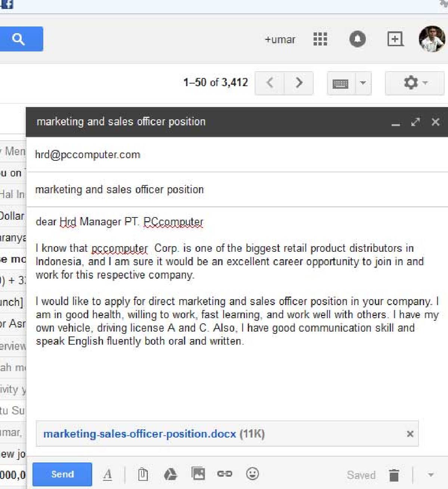Open the Google apps grid

320,39
